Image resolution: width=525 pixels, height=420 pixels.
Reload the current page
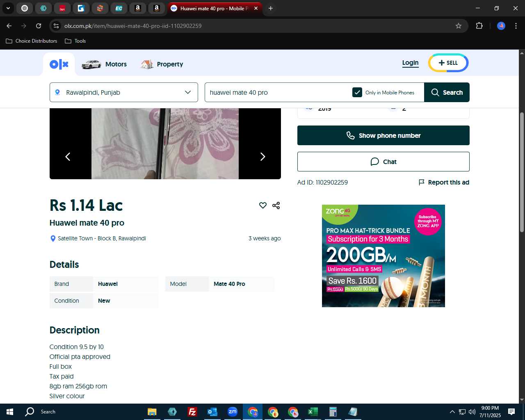39,26
